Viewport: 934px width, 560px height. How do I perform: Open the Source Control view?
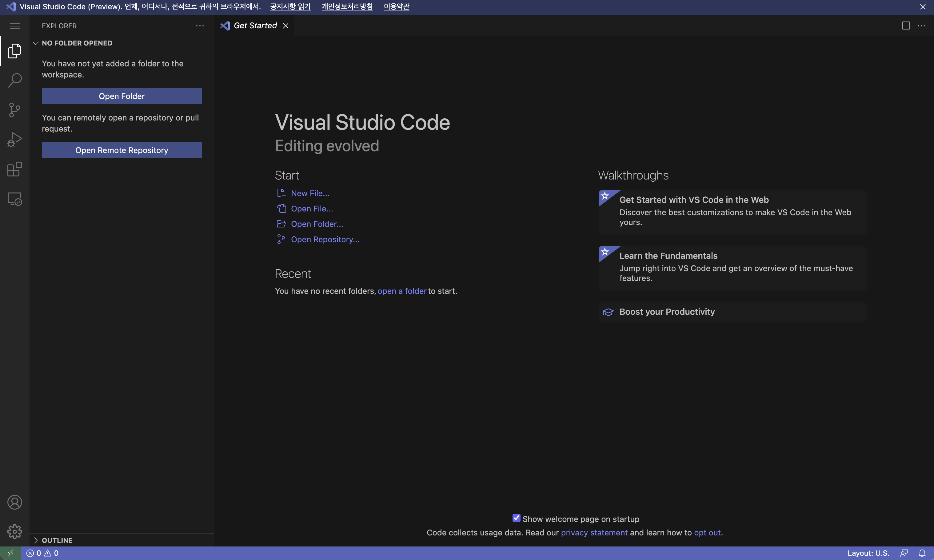pyautogui.click(x=15, y=110)
